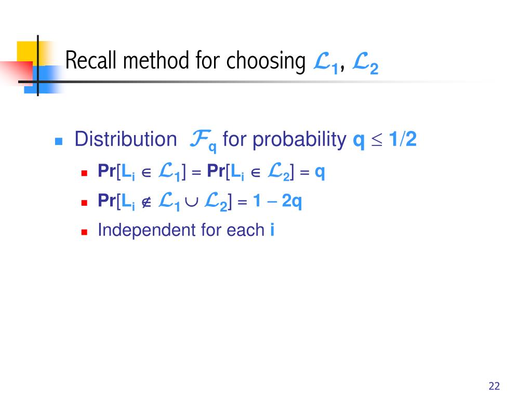This screenshot has width=532, height=399.
Task: Click the text 'Independent for each'
Action: point(181,230)
